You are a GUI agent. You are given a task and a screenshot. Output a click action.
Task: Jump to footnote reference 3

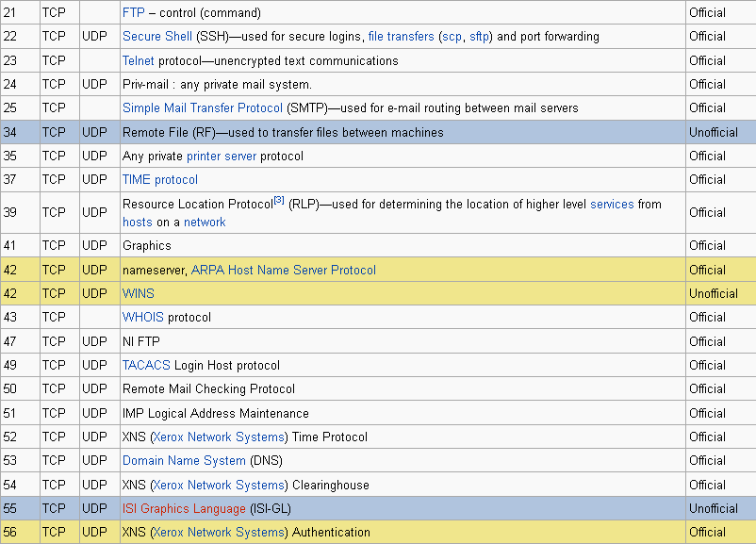point(278,200)
